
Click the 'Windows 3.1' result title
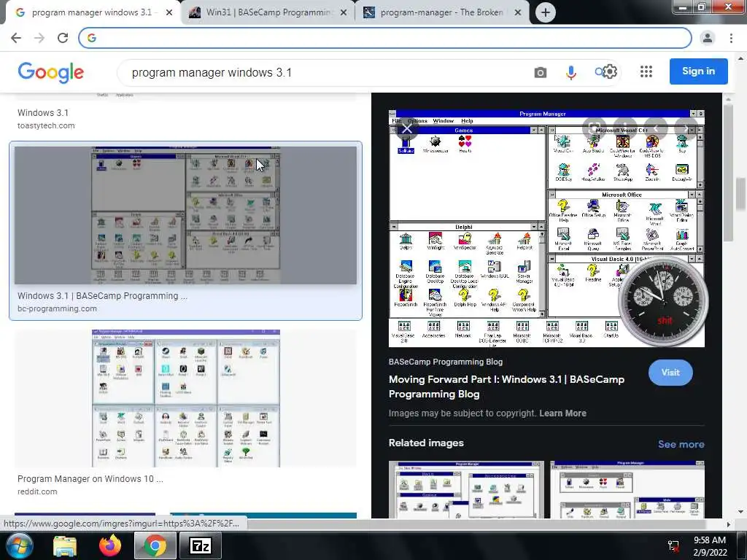[43, 113]
